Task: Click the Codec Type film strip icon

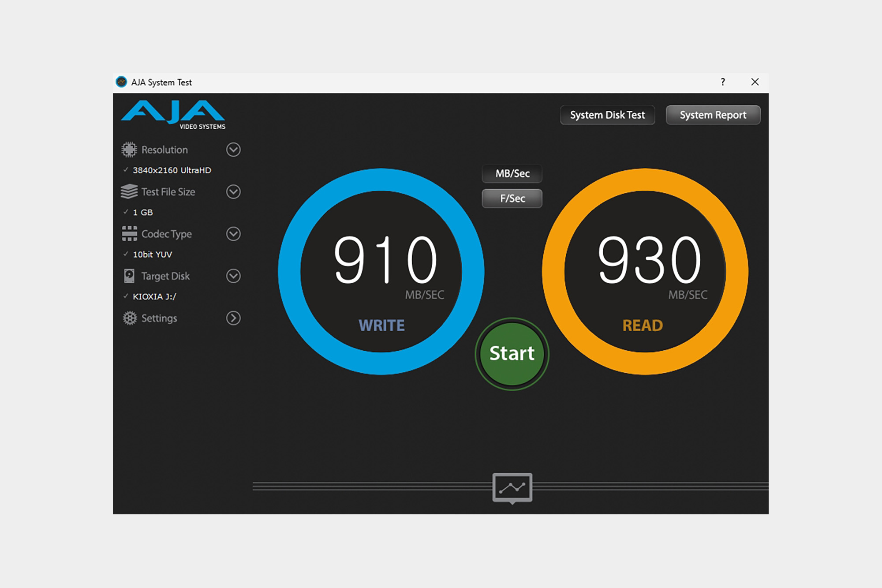Action: [x=129, y=234]
